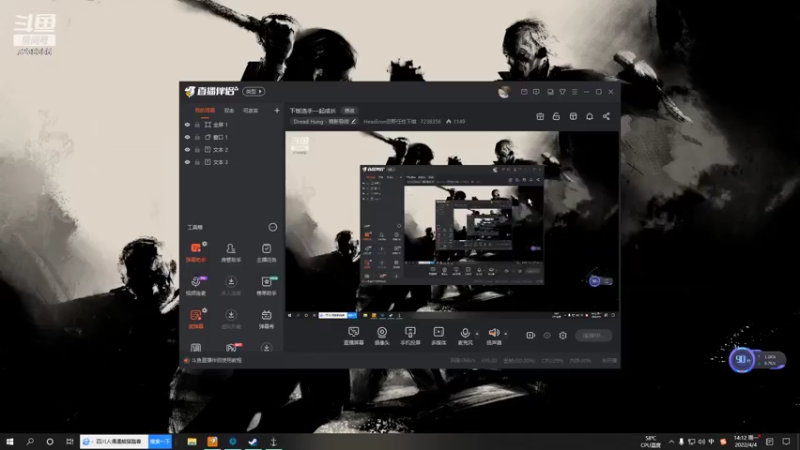The width and height of the screenshot is (800, 450).
Task: Switch to the second scene tab
Action: (x=229, y=111)
